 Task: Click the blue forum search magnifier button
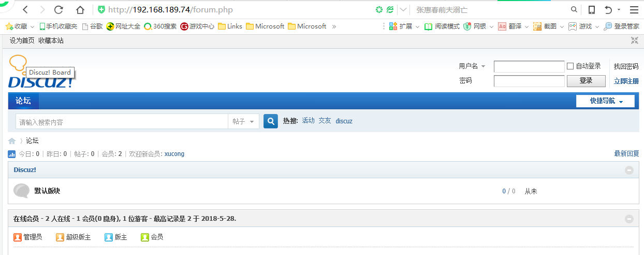click(271, 121)
